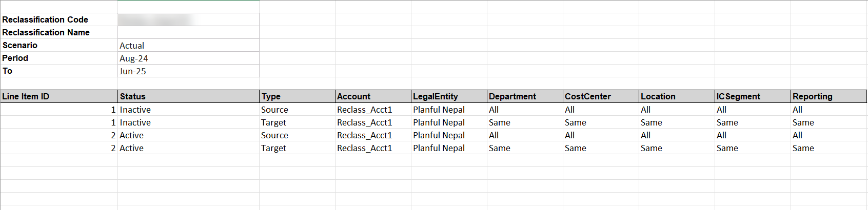Click the CostCenter column header
868x210 pixels.
pyautogui.click(x=601, y=96)
